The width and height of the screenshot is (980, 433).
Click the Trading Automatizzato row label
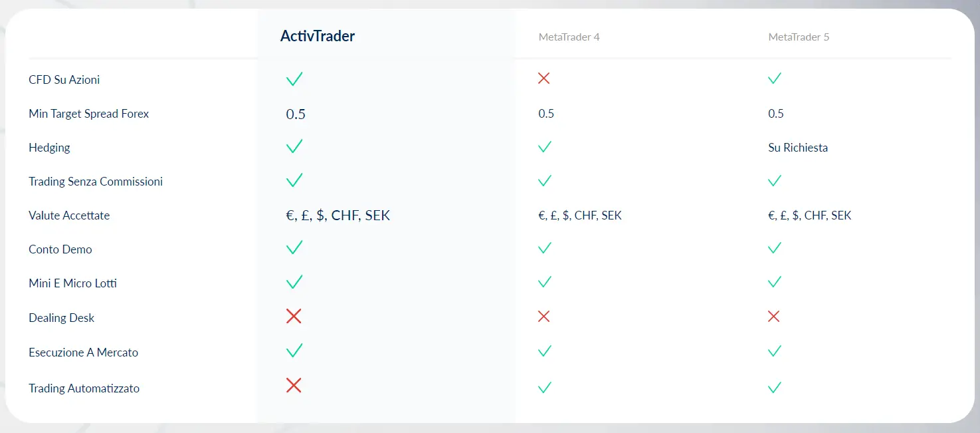[84, 388]
